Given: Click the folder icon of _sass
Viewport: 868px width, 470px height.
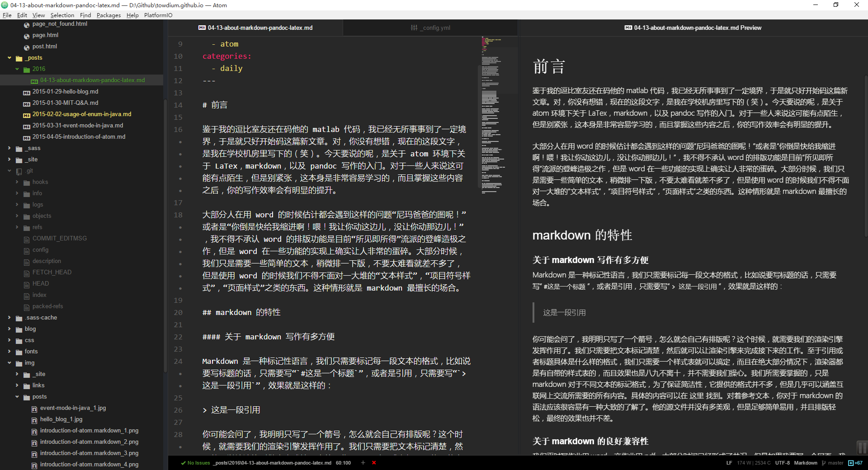Looking at the screenshot, I should click(19, 149).
